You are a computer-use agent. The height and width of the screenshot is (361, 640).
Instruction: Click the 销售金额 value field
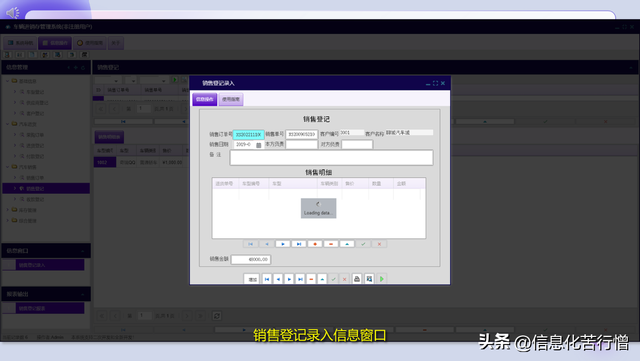(x=251, y=259)
